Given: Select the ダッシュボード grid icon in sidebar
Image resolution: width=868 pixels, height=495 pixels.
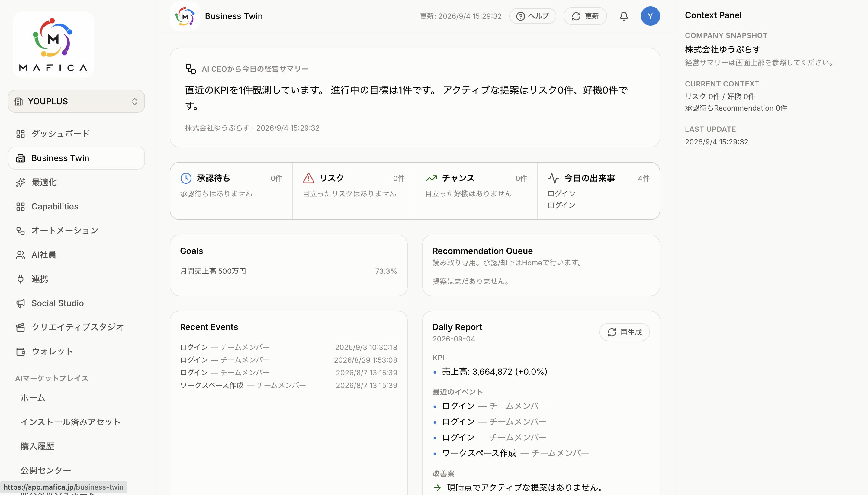Looking at the screenshot, I should (x=20, y=134).
